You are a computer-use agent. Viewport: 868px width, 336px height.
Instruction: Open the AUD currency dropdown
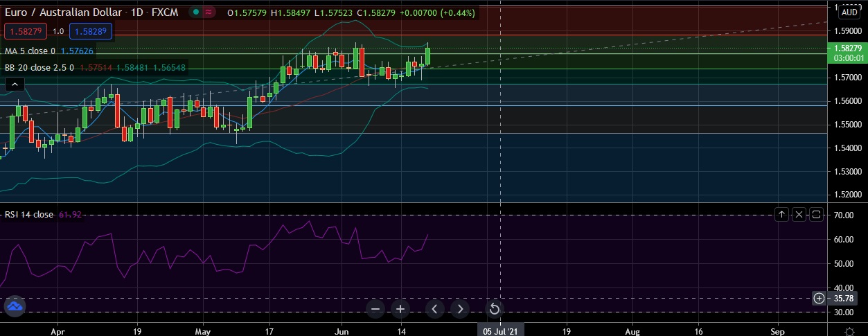[x=849, y=12]
